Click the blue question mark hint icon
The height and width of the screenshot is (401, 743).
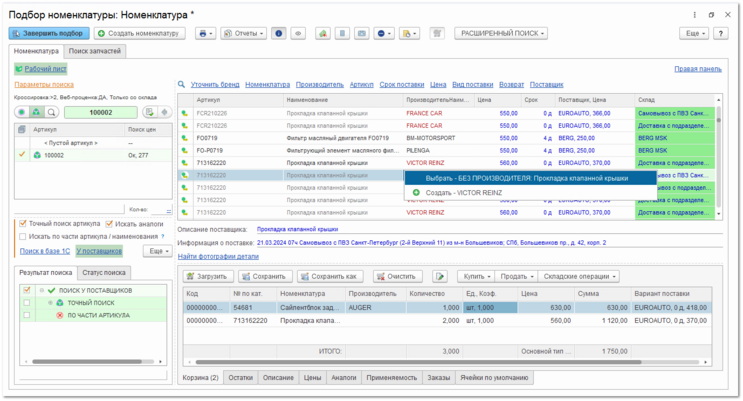coord(163,236)
